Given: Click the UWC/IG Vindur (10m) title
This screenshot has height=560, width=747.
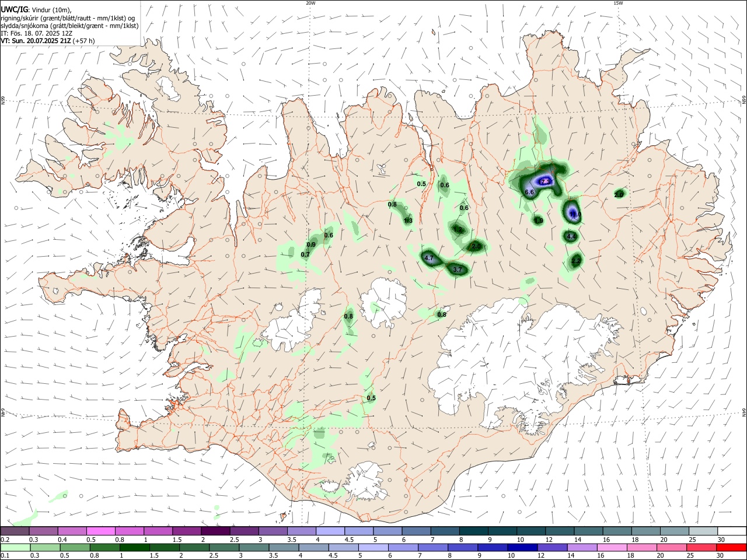Looking at the screenshot, I should click(x=36, y=9).
